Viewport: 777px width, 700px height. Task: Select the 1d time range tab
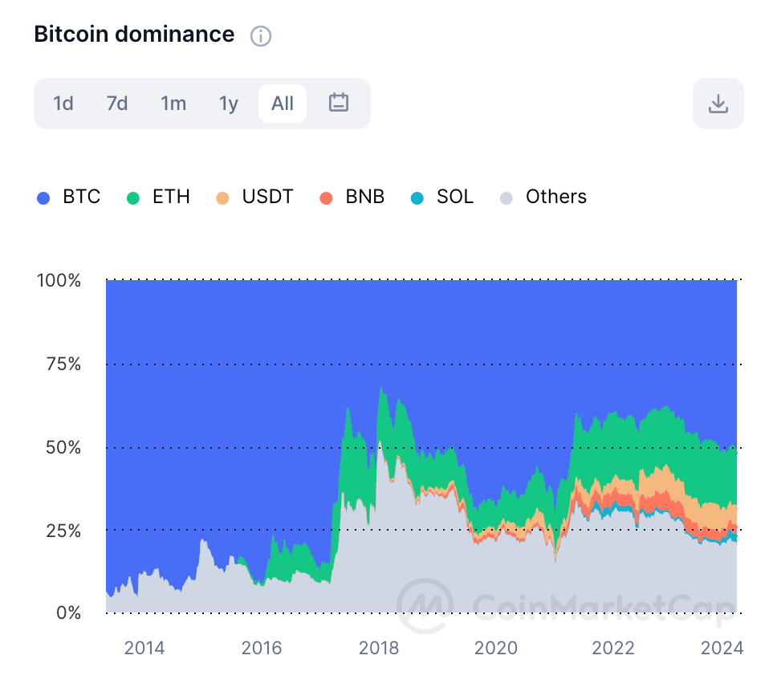[x=63, y=104]
